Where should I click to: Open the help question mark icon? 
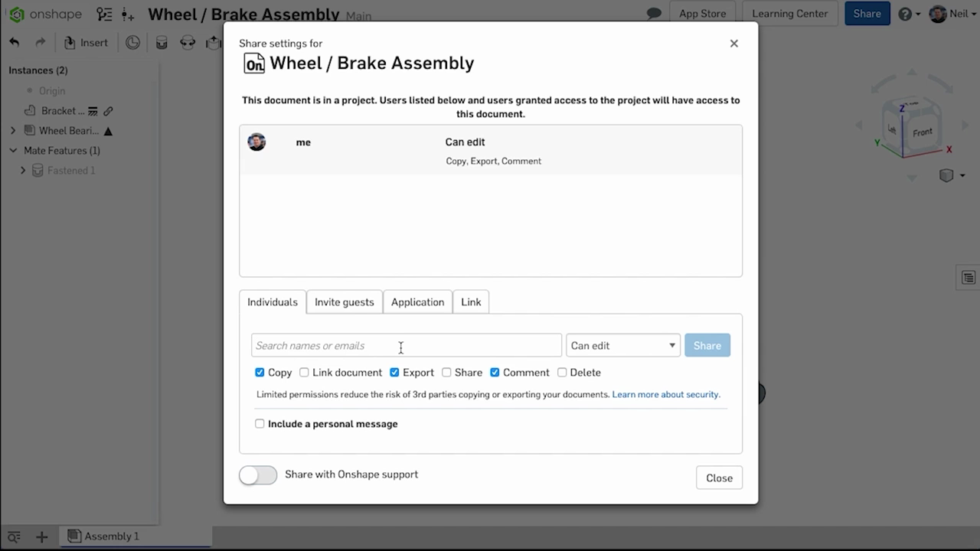coord(905,14)
